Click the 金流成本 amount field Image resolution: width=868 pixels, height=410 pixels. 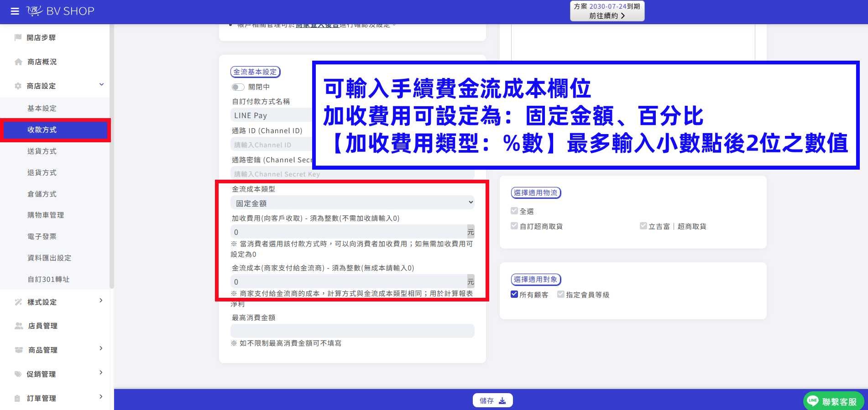[349, 281]
